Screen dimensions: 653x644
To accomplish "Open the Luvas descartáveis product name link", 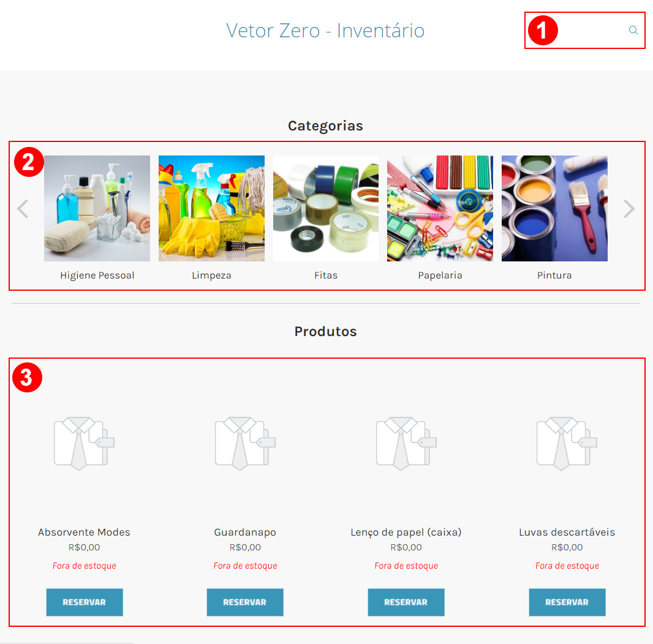I will click(x=567, y=532).
